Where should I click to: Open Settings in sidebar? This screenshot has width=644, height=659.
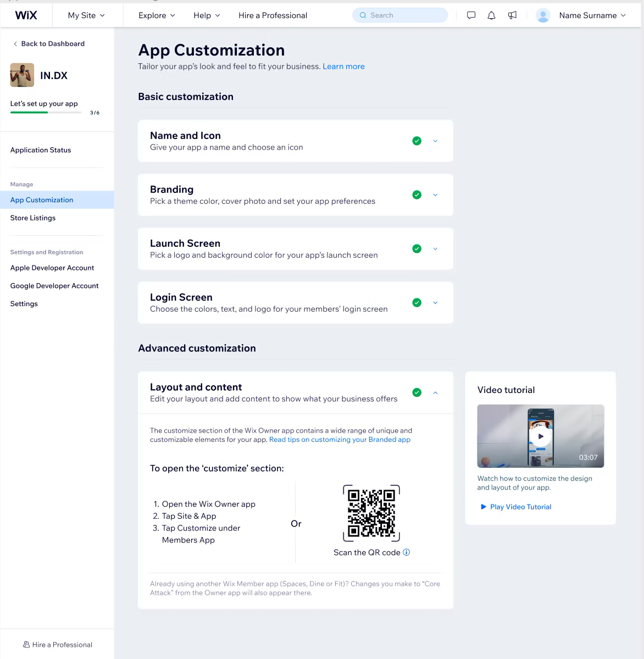click(24, 303)
